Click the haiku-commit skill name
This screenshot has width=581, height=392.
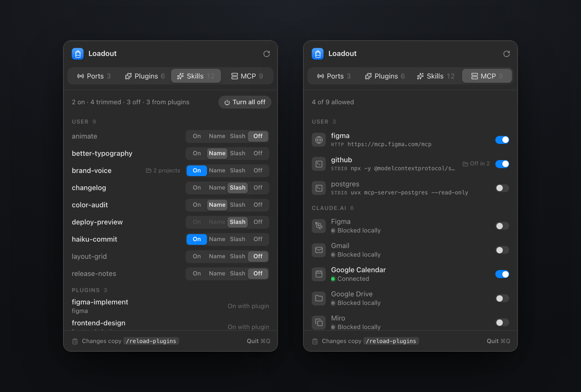pos(94,239)
